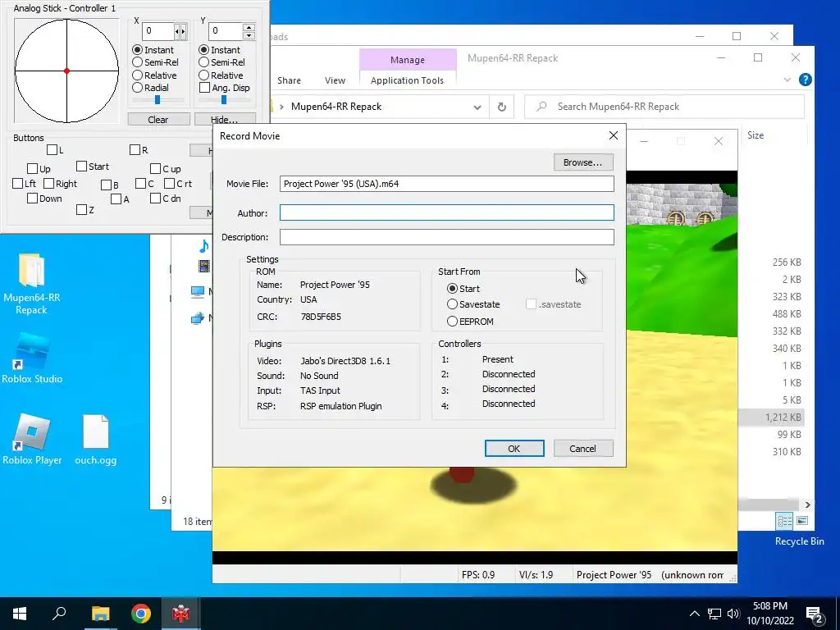
Task: Check the D-pad Right checkbox
Action: [x=48, y=184]
